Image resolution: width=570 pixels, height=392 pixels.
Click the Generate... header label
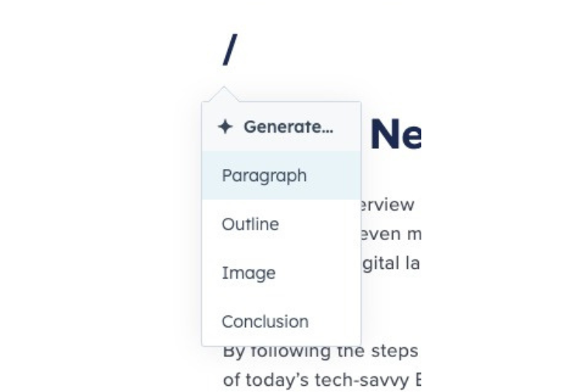coord(288,127)
